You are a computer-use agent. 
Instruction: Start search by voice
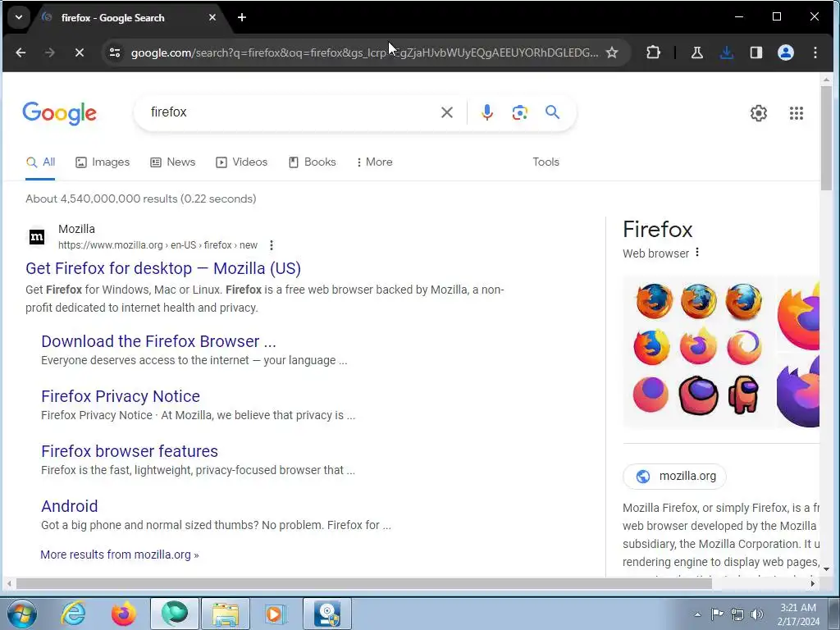click(487, 112)
